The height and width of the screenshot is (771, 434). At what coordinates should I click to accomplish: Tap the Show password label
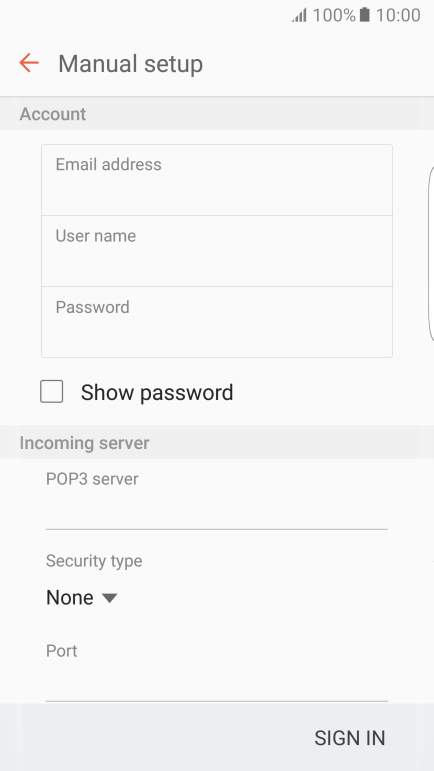[157, 392]
